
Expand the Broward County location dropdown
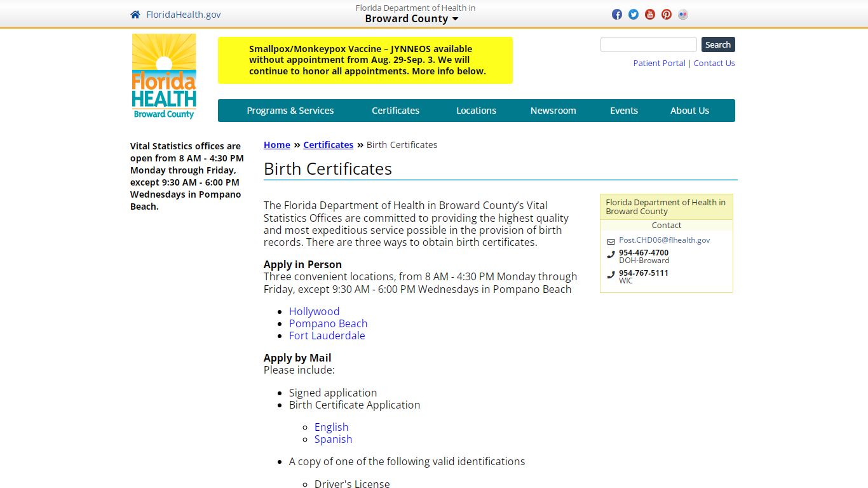point(412,18)
